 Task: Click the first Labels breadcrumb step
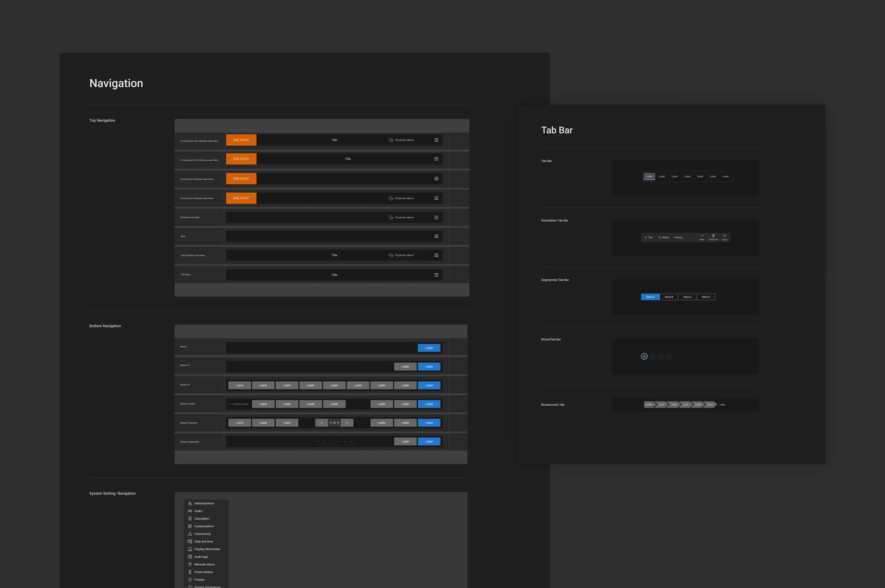tap(649, 405)
